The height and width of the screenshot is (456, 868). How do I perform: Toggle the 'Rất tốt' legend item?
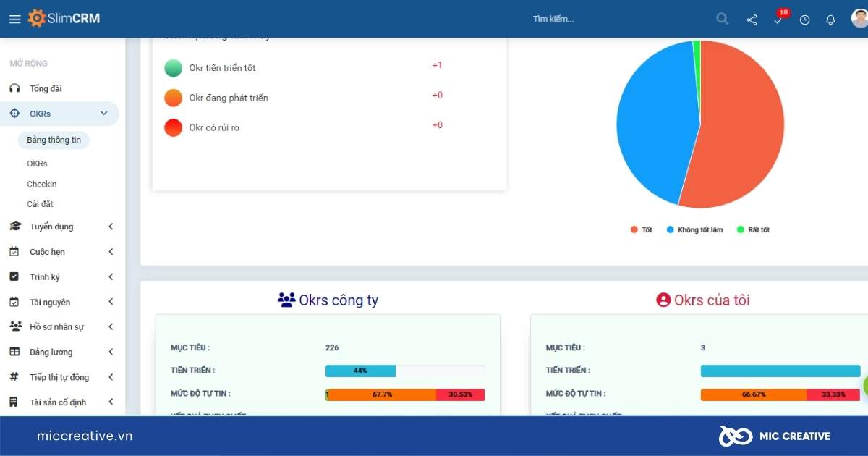[753, 229]
